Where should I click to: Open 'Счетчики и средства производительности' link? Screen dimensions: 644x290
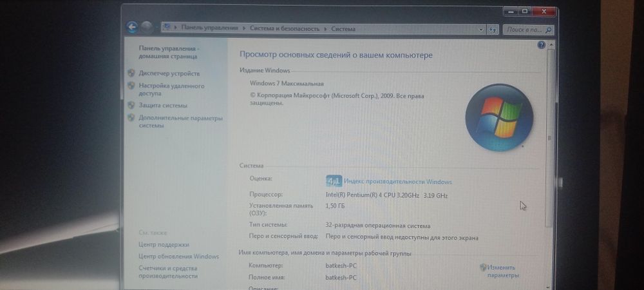click(x=168, y=273)
